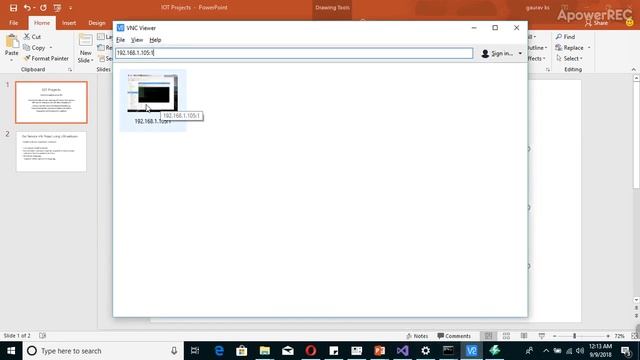
Task: Expand Customize Quick Access Toolbar arrow
Action: coord(70,8)
